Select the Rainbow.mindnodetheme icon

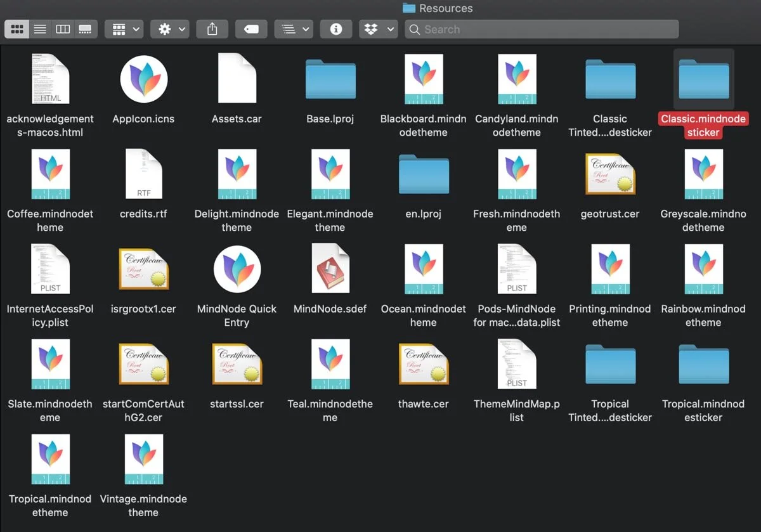tap(703, 269)
